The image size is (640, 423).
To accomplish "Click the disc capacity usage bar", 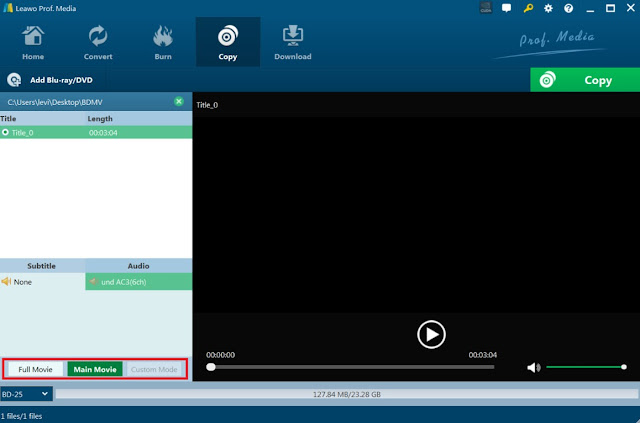I will 347,394.
